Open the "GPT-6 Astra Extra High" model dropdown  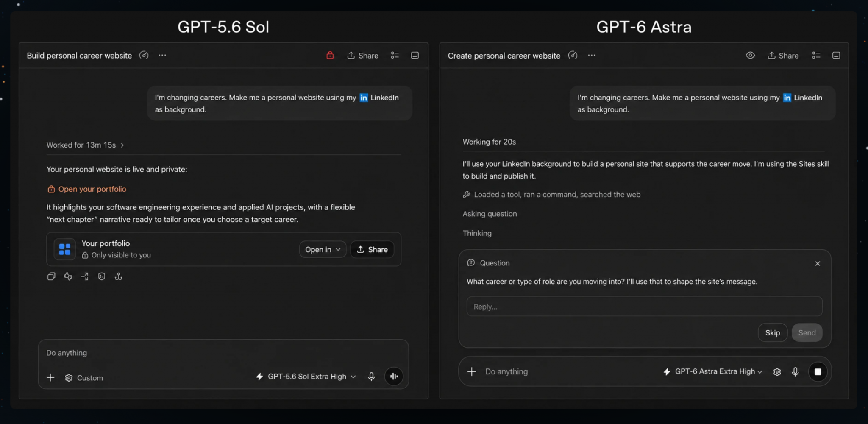(713, 371)
